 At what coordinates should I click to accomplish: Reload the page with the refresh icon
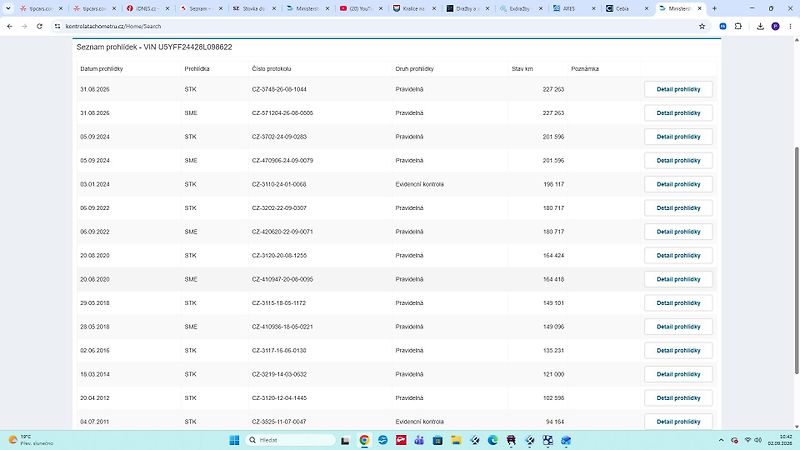39,26
